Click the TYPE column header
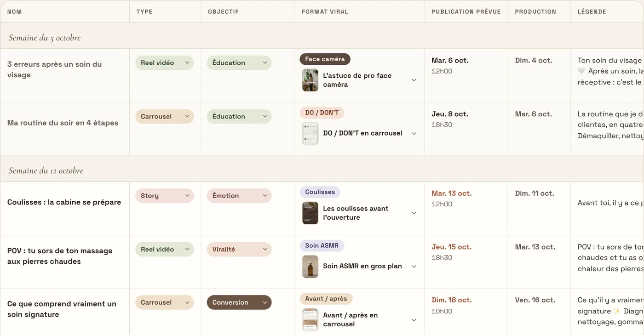 pyautogui.click(x=144, y=11)
